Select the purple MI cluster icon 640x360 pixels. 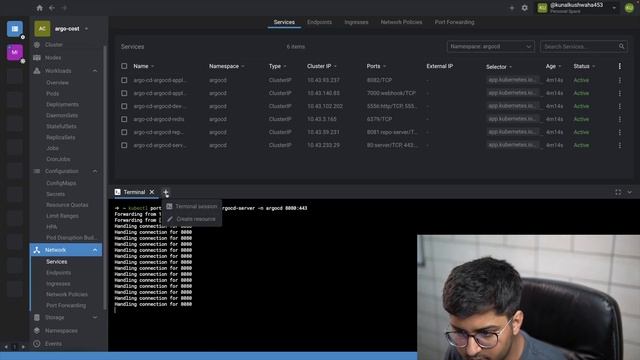click(x=15, y=52)
